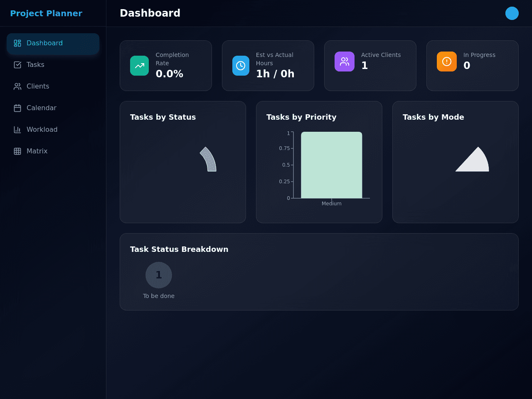
Task: Click the Calendar icon in sidebar
Action: (x=17, y=108)
